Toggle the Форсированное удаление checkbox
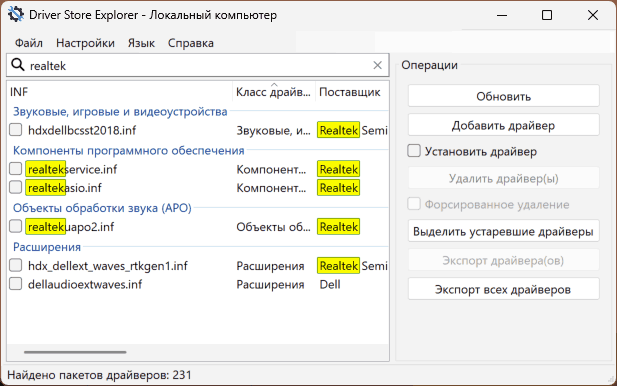This screenshot has width=617, height=386. point(414,204)
